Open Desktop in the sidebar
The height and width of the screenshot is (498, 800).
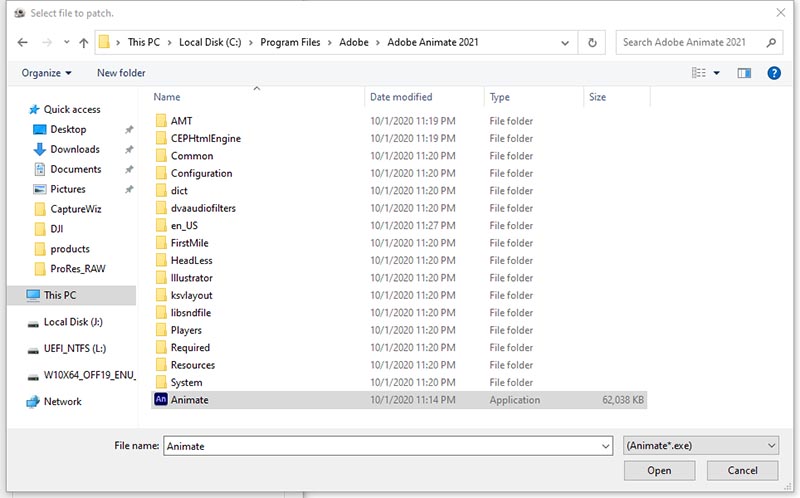coord(68,130)
